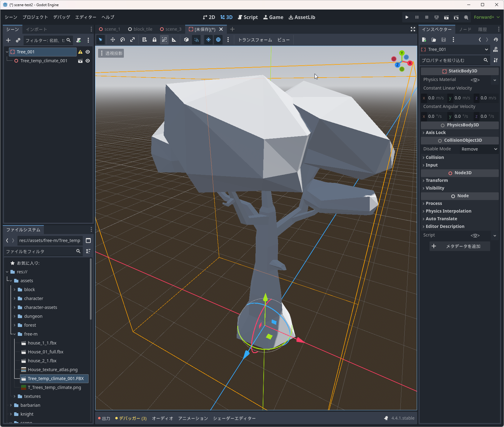
Task: Click the 透視投影 viewport button
Action: click(111, 53)
